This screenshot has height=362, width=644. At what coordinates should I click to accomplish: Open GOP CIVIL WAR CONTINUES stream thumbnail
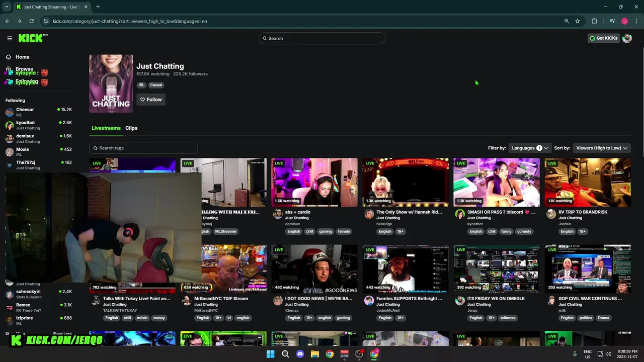pyautogui.click(x=588, y=269)
